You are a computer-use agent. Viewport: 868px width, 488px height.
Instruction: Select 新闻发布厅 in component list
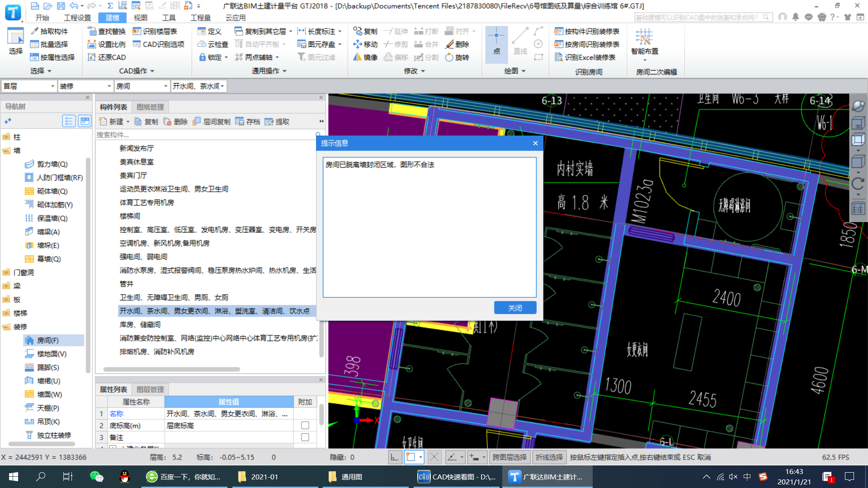(137, 148)
